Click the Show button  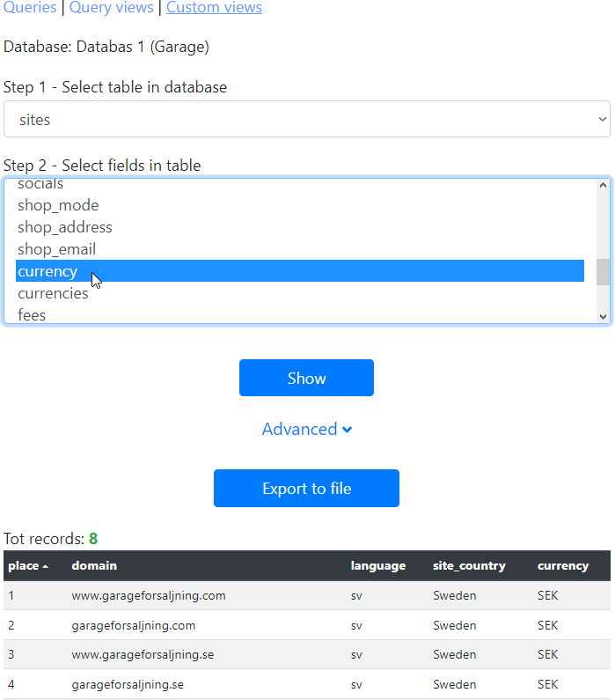[x=306, y=378]
